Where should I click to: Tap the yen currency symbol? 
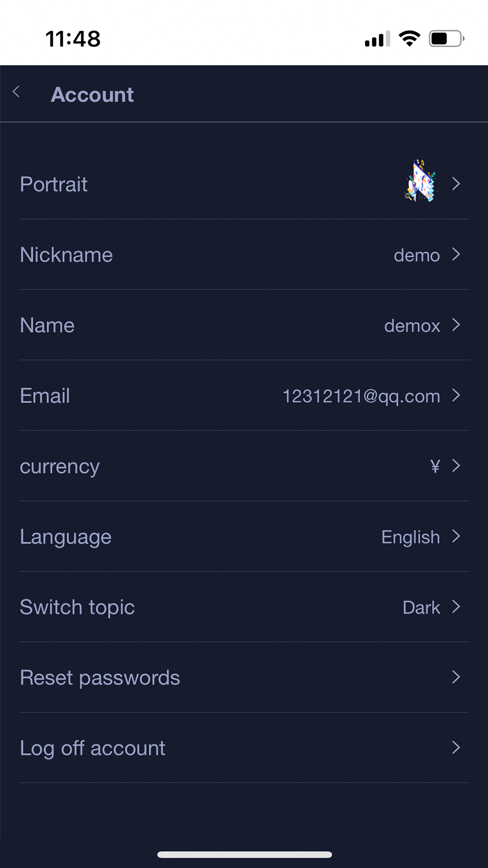click(x=435, y=466)
